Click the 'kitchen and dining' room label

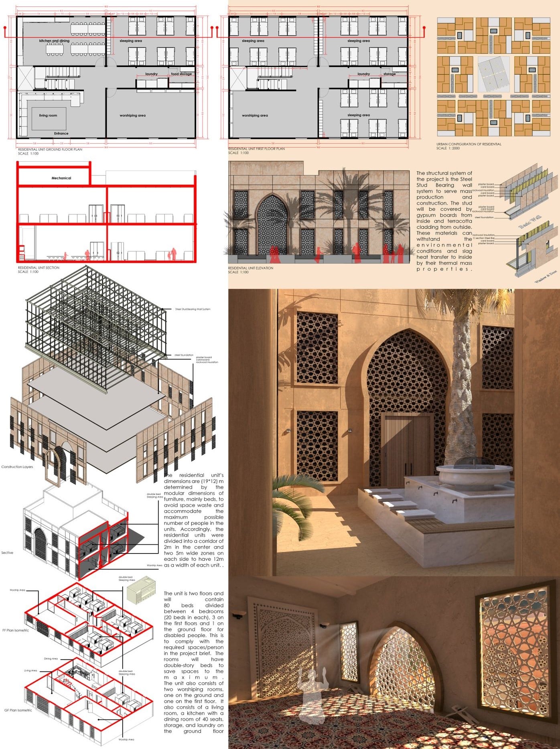coord(54,41)
